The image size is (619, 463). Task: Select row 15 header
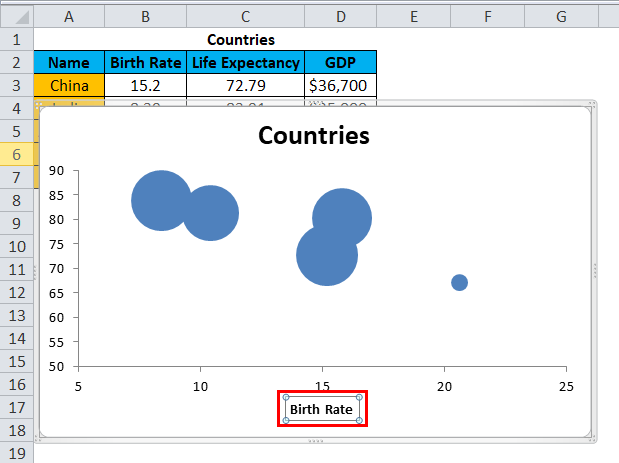tap(17, 362)
